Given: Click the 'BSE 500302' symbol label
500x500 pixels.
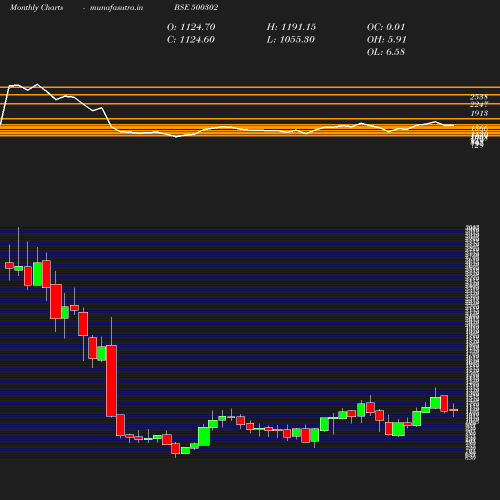Looking at the screenshot, I should 196,7.
